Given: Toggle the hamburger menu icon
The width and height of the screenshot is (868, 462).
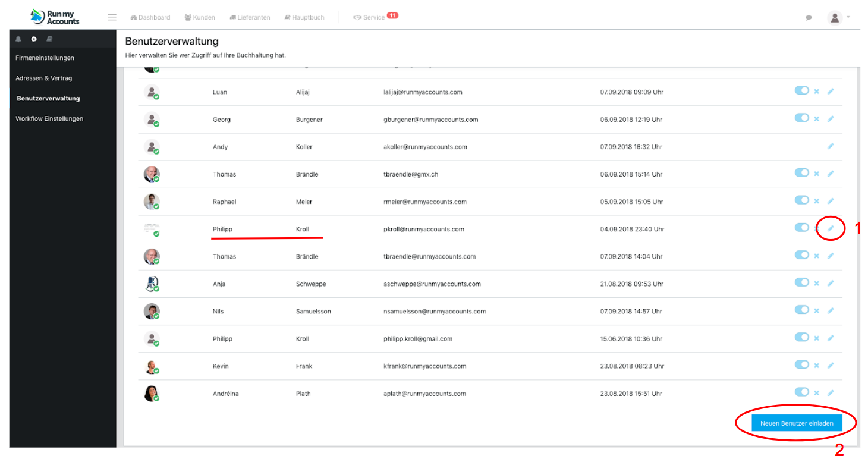Looking at the screenshot, I should click(x=112, y=17).
